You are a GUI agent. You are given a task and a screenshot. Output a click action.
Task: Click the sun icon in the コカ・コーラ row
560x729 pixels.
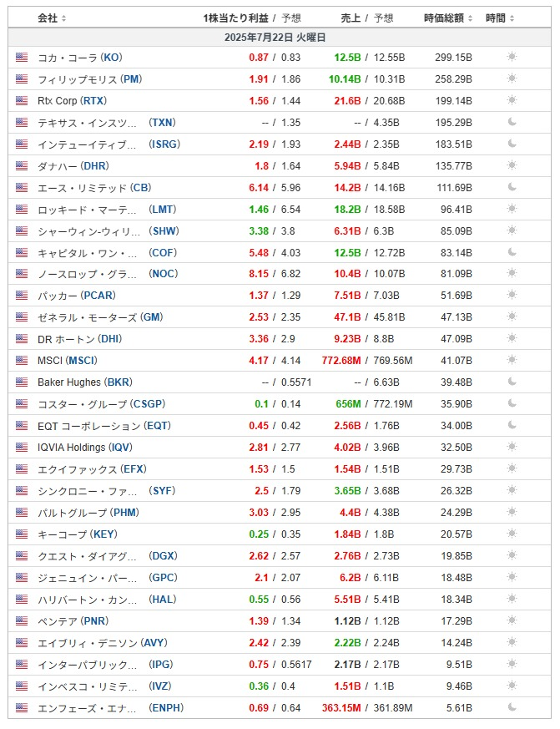click(x=512, y=57)
